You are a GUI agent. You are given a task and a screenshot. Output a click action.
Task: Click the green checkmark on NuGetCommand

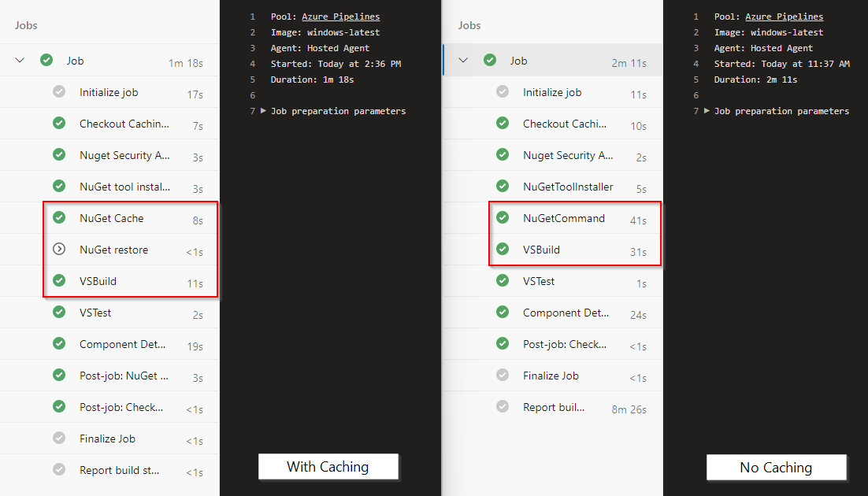(503, 217)
